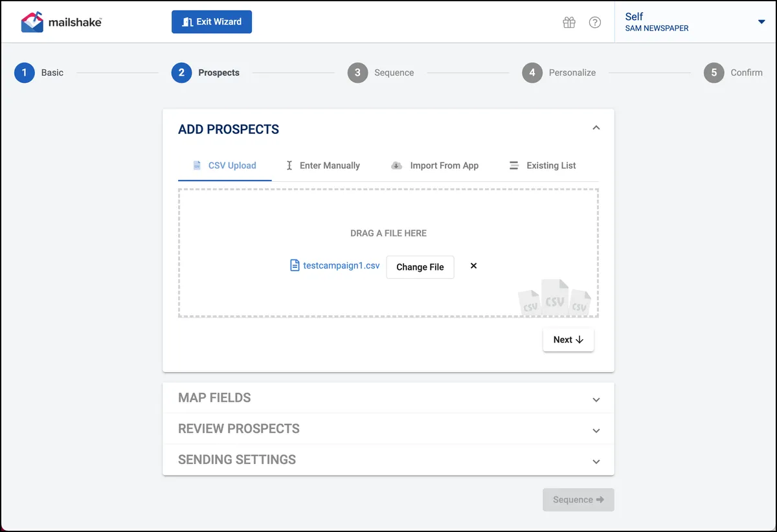Go to step 1 Basic

(39, 72)
